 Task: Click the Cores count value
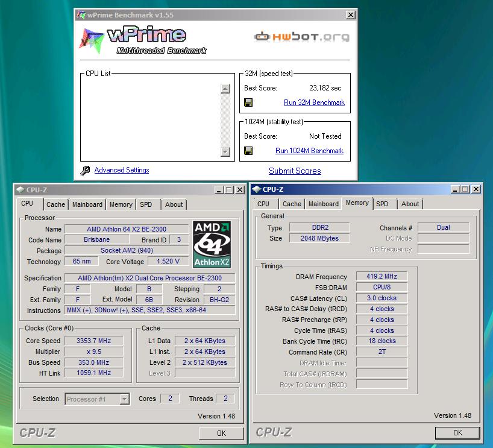click(x=170, y=399)
